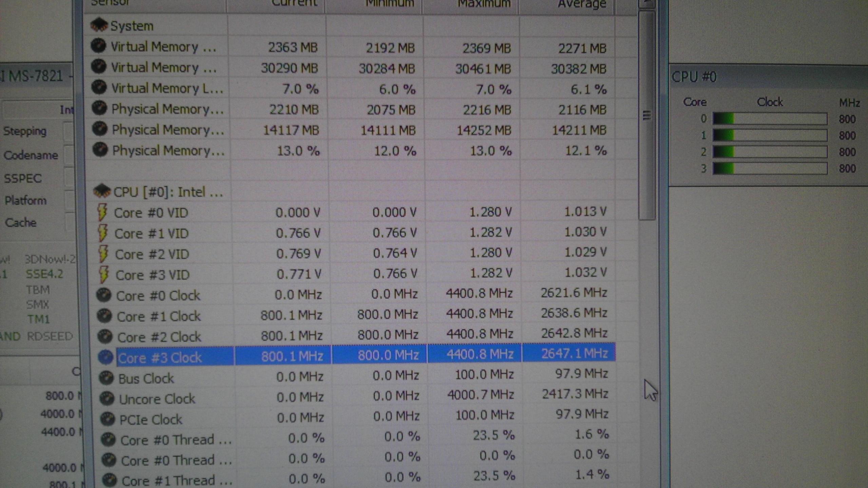868x488 pixels.
Task: Click Core 3 clock bar in CPU #0
Action: pos(769,168)
